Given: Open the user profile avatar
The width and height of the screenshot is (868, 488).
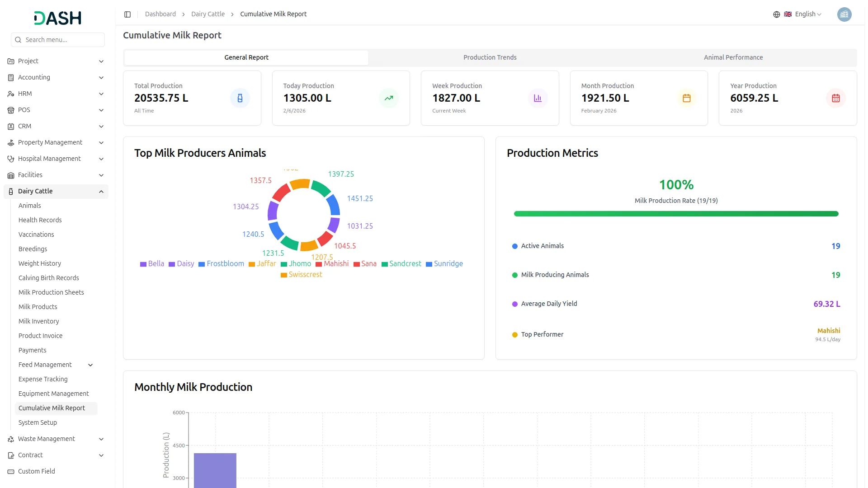Looking at the screenshot, I should (844, 14).
